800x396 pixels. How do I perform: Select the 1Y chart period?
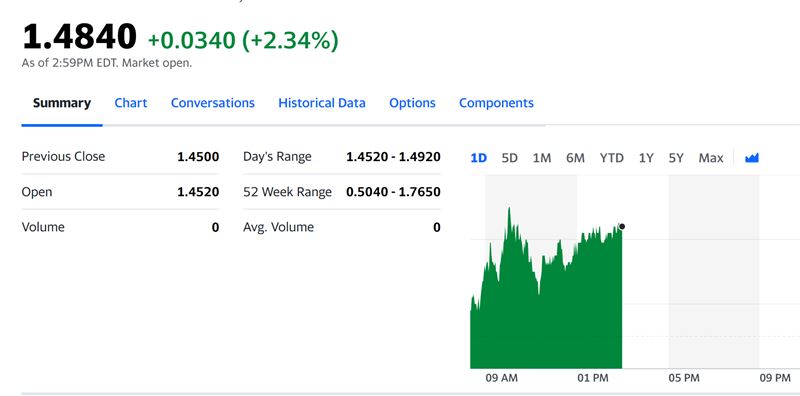click(646, 158)
